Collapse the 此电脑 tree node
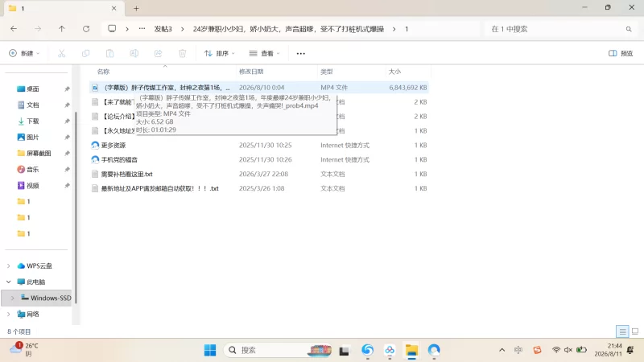Image resolution: width=644 pixels, height=362 pixels. [8, 282]
